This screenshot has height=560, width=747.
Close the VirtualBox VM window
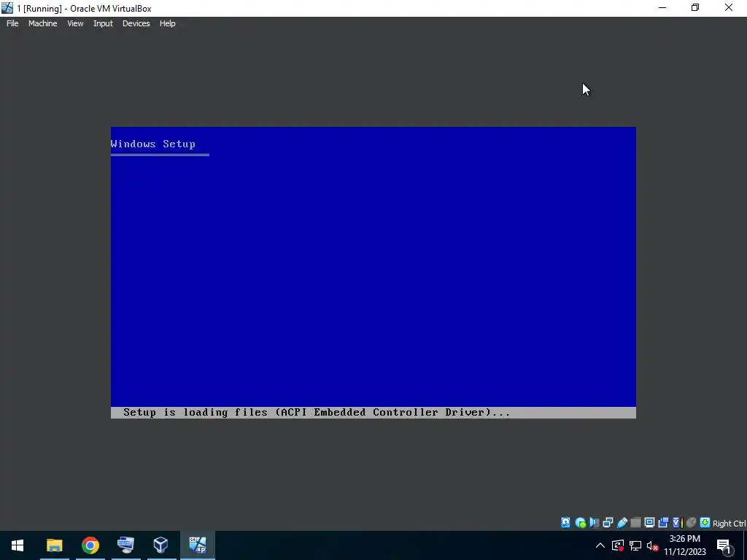729,8
